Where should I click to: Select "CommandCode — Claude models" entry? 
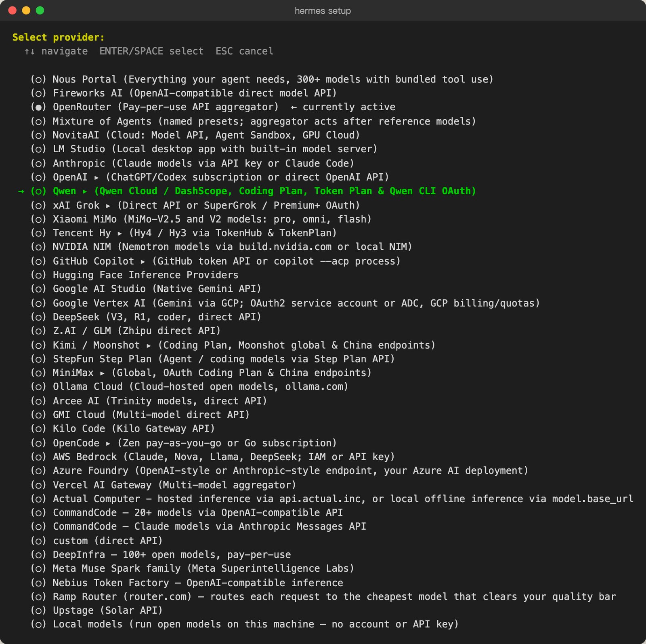pyautogui.click(x=198, y=526)
